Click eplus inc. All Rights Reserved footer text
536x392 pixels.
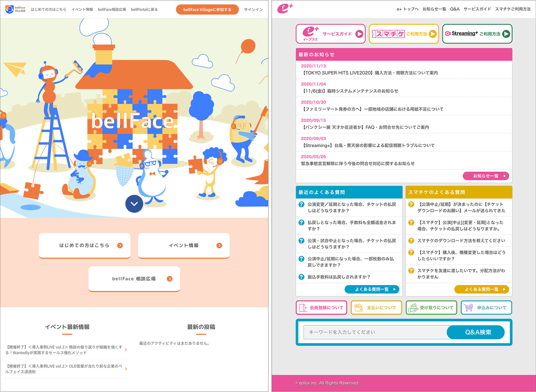tap(328, 383)
